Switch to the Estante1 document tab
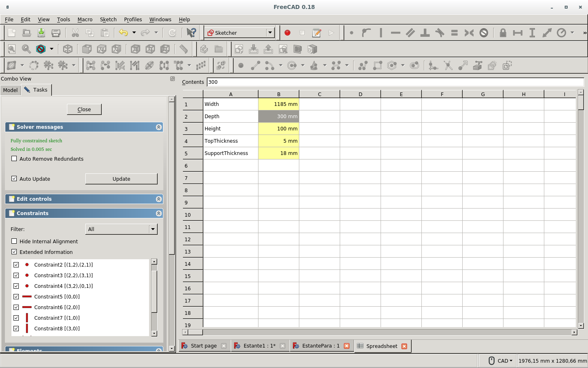The height and width of the screenshot is (368, 588). 259,346
